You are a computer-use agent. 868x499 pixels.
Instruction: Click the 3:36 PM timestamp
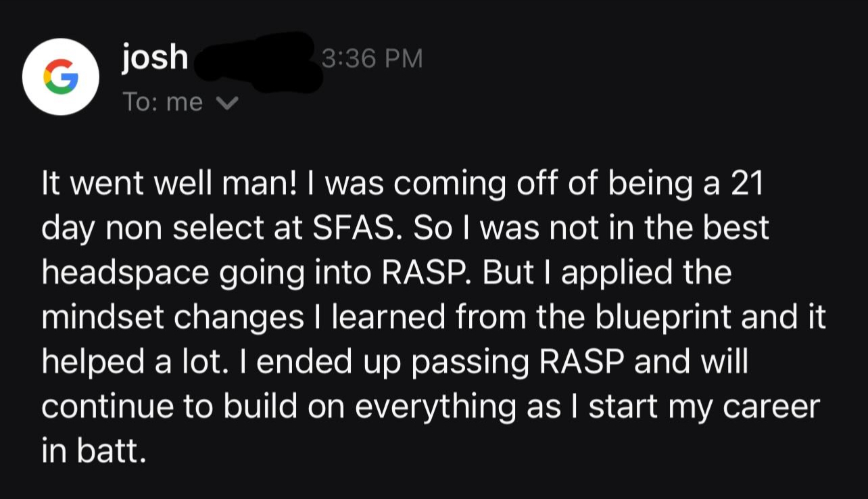[372, 59]
